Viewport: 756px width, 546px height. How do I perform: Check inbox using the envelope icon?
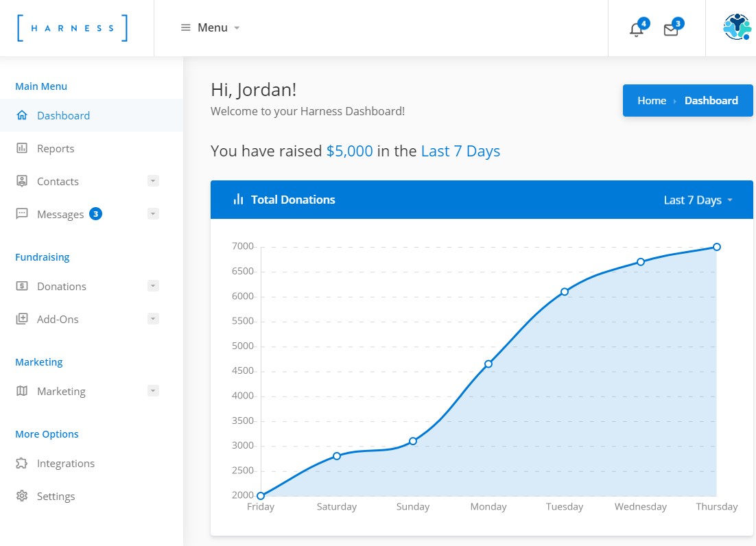670,29
